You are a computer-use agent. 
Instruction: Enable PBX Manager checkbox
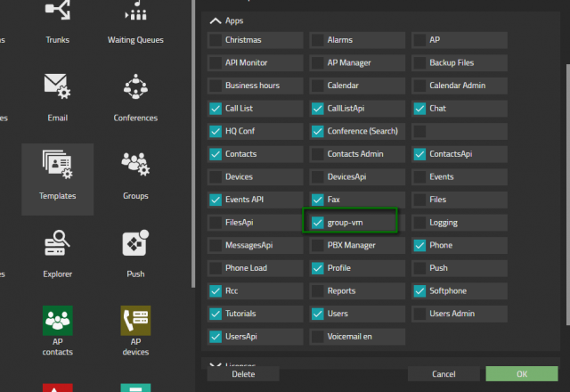pyautogui.click(x=318, y=246)
